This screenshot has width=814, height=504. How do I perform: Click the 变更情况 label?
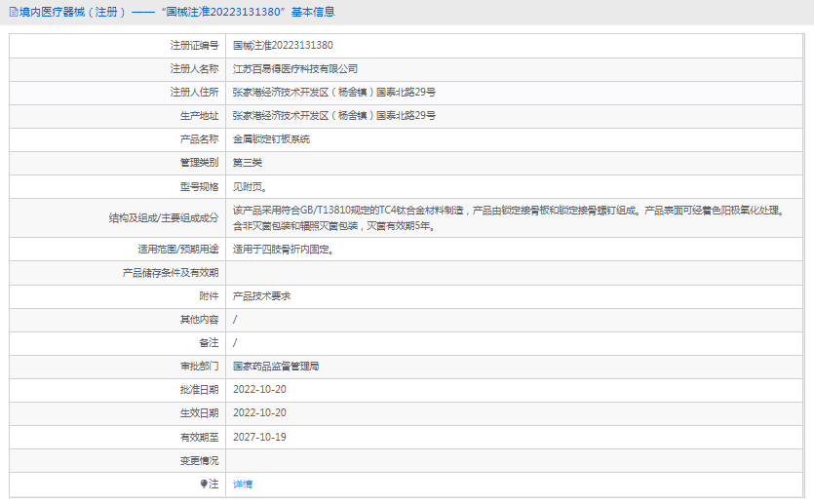click(x=199, y=461)
